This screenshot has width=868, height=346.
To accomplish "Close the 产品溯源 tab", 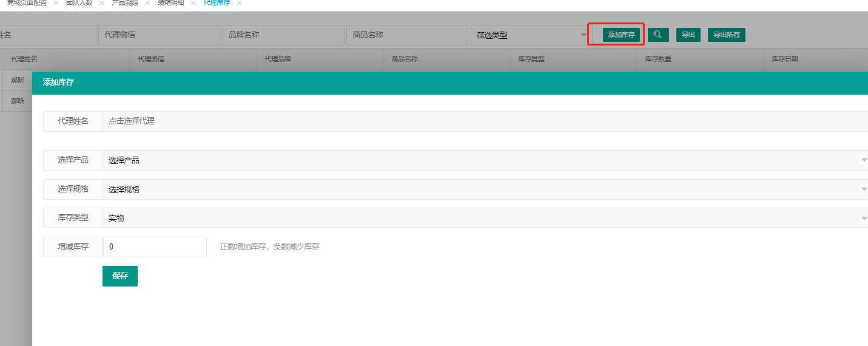I will [147, 3].
